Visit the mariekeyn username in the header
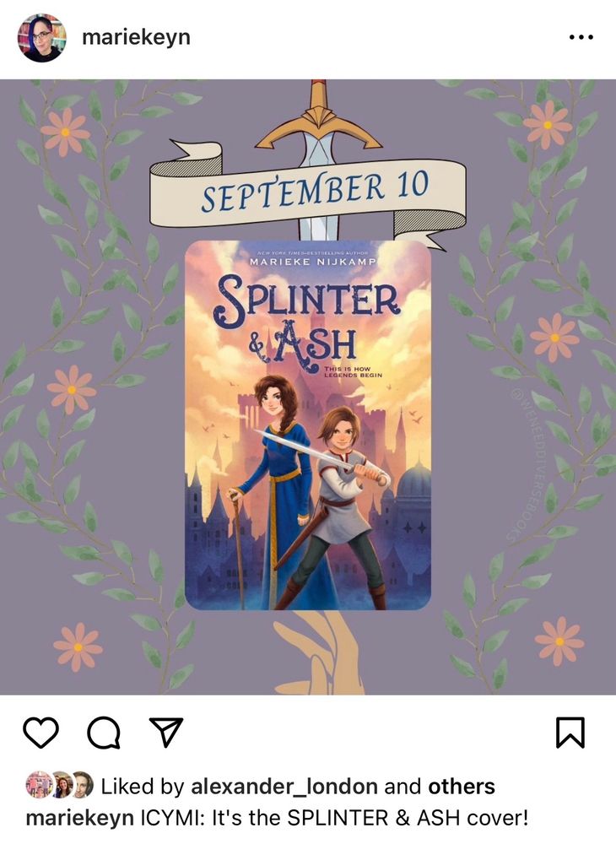 pyautogui.click(x=136, y=38)
